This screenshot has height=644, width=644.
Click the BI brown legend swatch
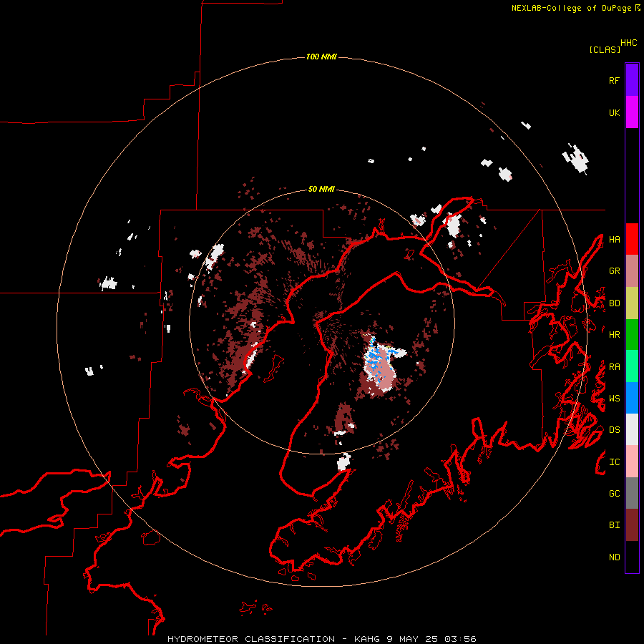(x=632, y=525)
